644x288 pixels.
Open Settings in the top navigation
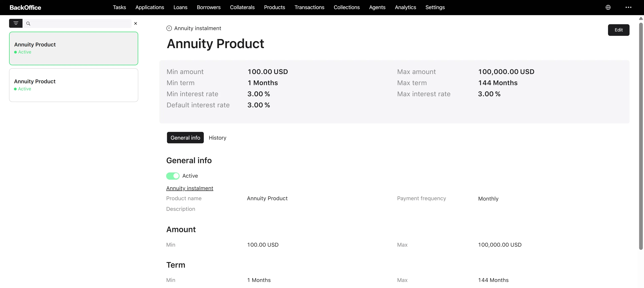coord(435,8)
